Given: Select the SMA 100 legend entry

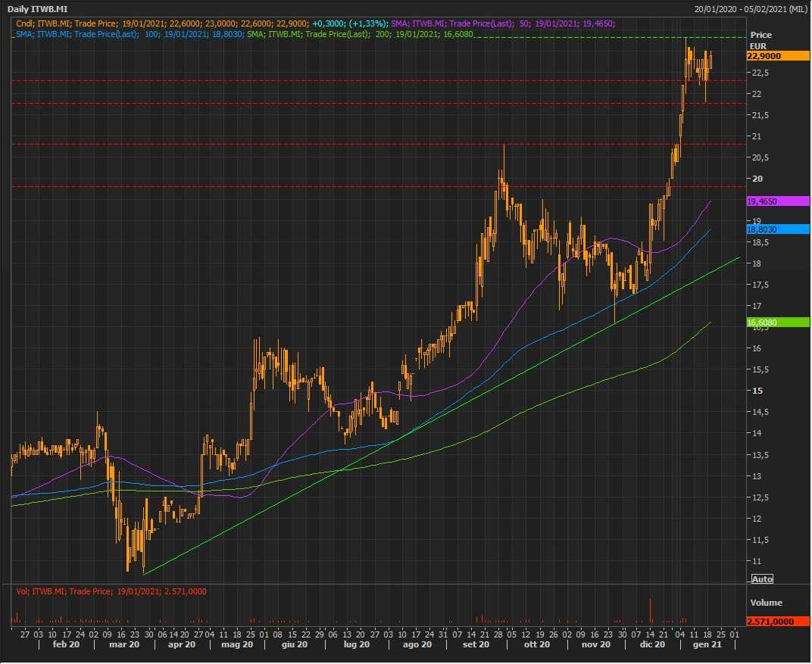Looking at the screenshot, I should click(x=129, y=34).
